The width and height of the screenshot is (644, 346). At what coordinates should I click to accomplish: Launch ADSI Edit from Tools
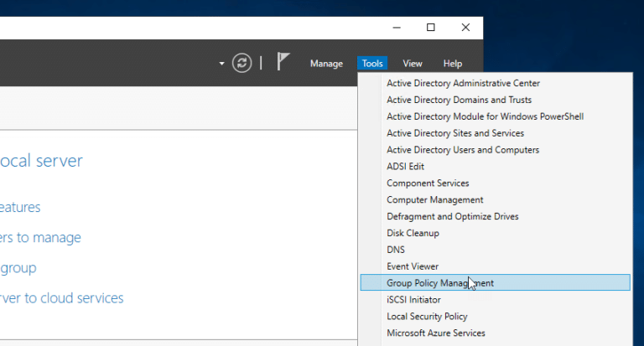click(x=405, y=167)
